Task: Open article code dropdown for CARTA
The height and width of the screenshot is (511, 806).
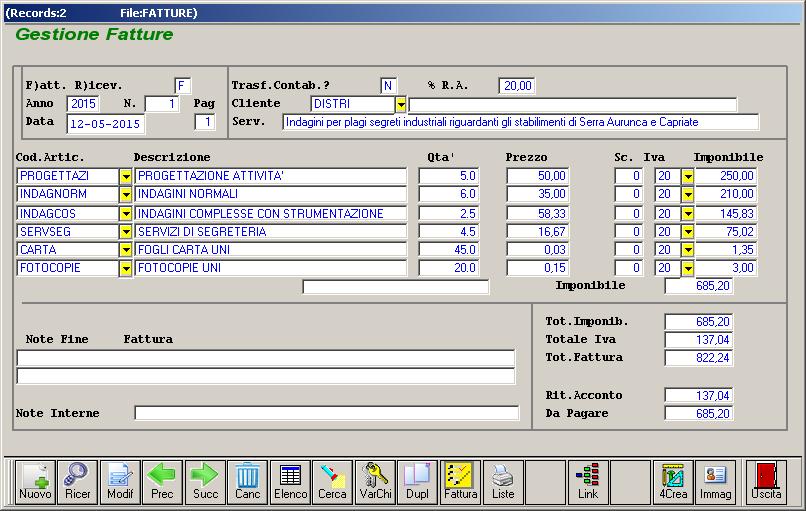Action: point(125,250)
